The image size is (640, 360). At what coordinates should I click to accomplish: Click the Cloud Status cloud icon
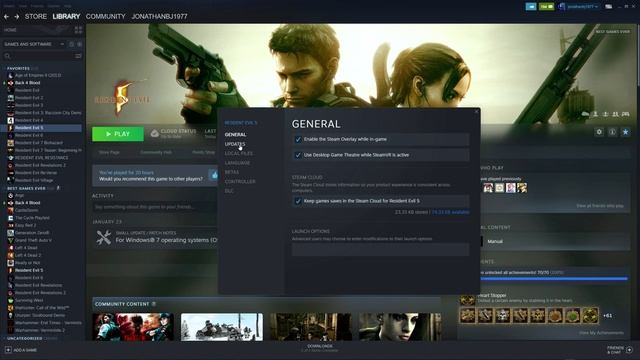point(155,133)
